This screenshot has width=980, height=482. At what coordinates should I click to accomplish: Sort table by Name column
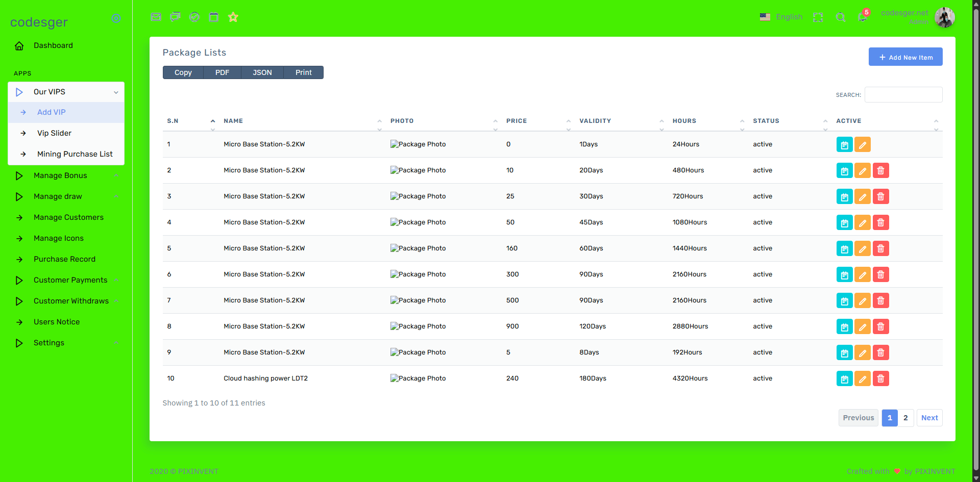pyautogui.click(x=303, y=121)
